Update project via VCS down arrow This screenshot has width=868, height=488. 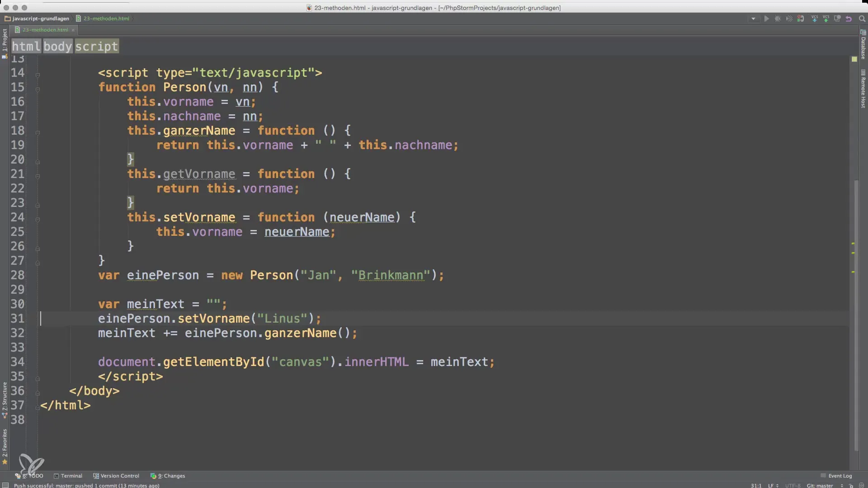(815, 19)
